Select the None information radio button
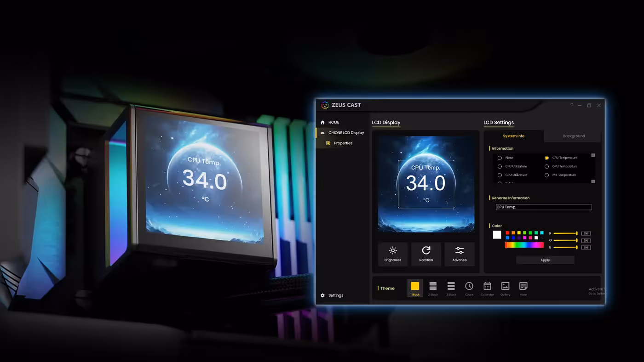This screenshot has height=362, width=644. (500, 158)
